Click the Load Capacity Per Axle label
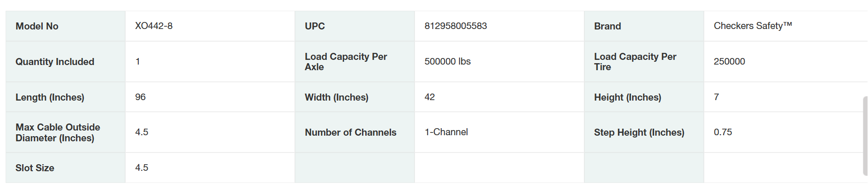Image resolution: width=868 pixels, height=189 pixels. 346,62
